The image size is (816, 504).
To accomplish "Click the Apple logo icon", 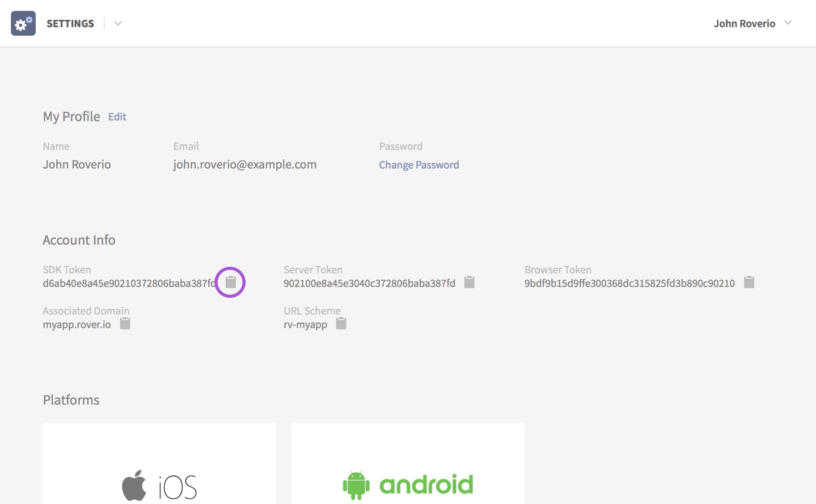I will (134, 485).
